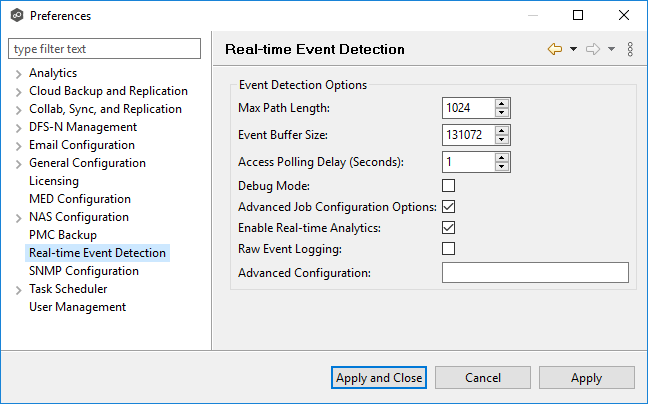Image resolution: width=648 pixels, height=404 pixels.
Task: Open the User Management preferences page
Action: point(77,307)
